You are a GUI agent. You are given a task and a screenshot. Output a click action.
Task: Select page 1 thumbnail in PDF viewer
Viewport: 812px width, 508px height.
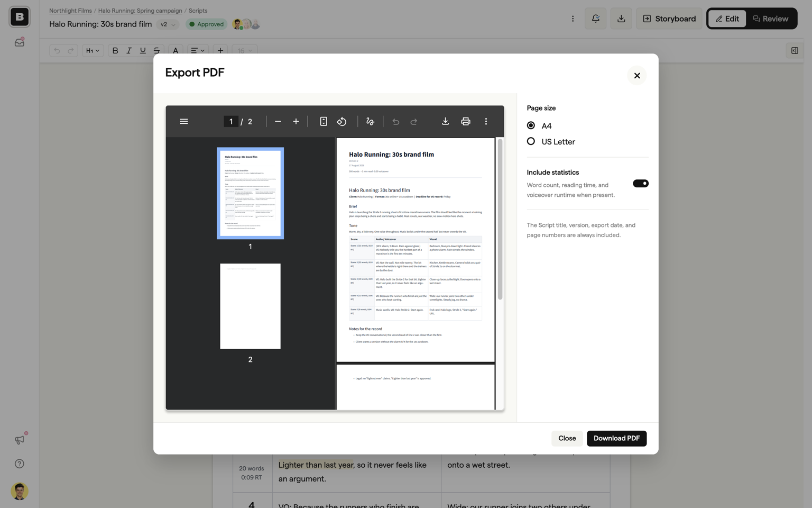(x=250, y=193)
